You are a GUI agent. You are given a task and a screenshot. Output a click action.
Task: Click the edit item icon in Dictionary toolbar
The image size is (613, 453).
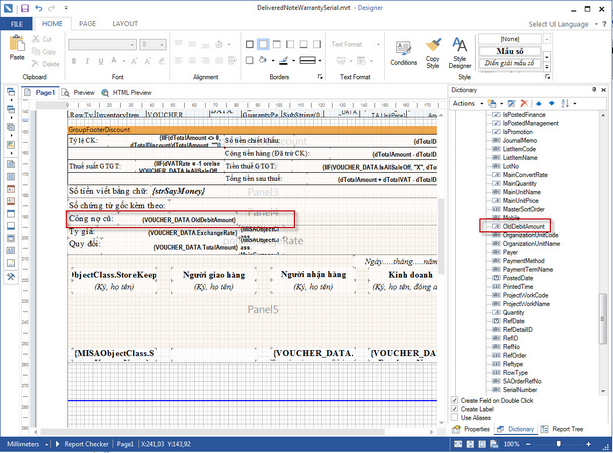point(511,104)
